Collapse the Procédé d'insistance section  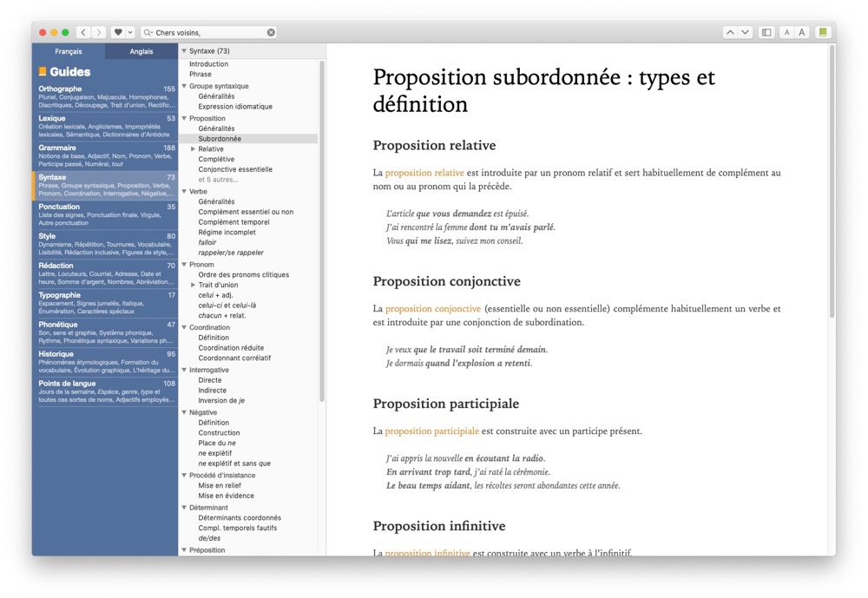[184, 475]
